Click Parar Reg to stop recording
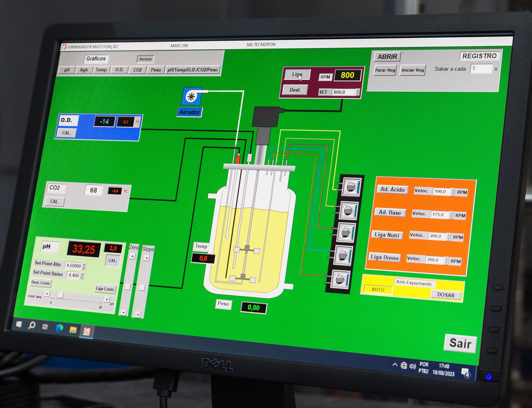The height and width of the screenshot is (408, 532). 385,70
